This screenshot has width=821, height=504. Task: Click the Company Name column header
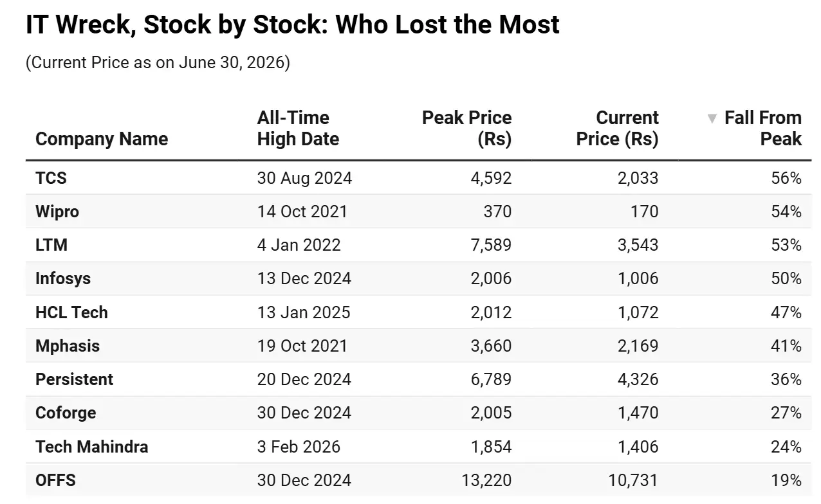pos(102,139)
